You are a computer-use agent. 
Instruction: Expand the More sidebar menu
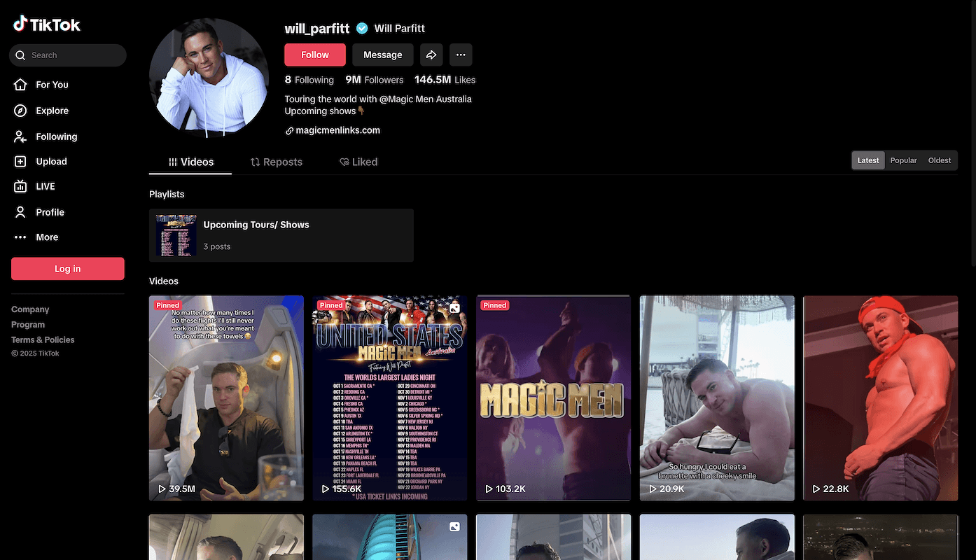pos(47,237)
